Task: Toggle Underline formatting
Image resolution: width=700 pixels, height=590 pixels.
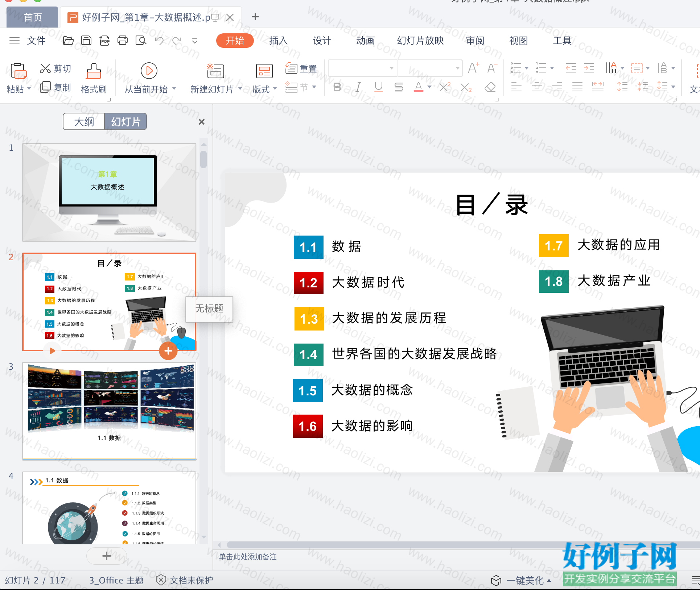Action: point(379,87)
